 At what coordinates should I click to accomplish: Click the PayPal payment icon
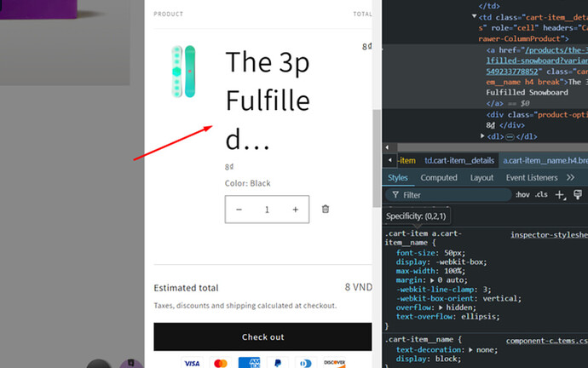pyautogui.click(x=278, y=363)
